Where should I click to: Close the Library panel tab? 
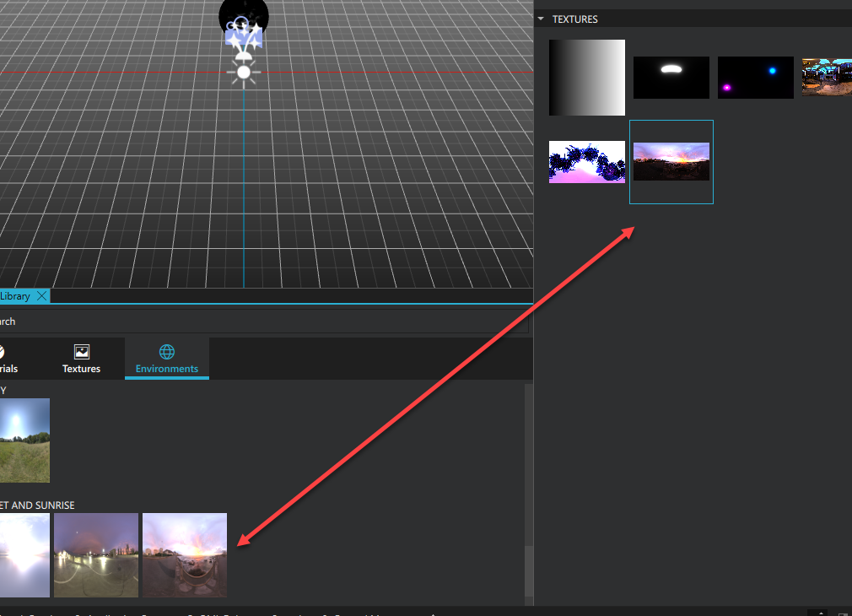coord(41,296)
